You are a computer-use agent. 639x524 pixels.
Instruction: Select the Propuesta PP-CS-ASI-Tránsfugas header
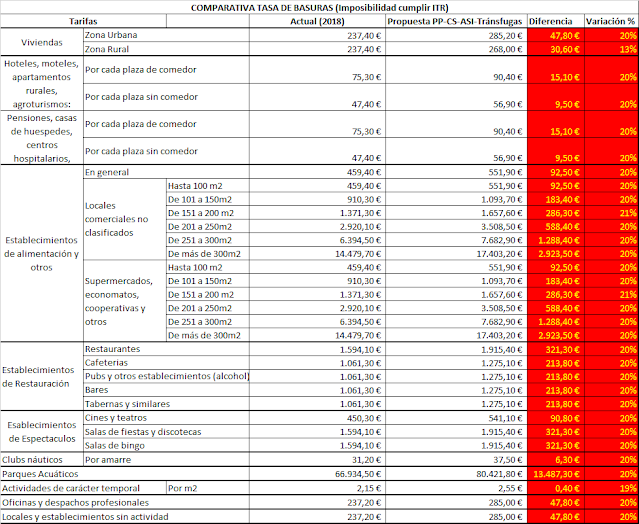[456, 21]
